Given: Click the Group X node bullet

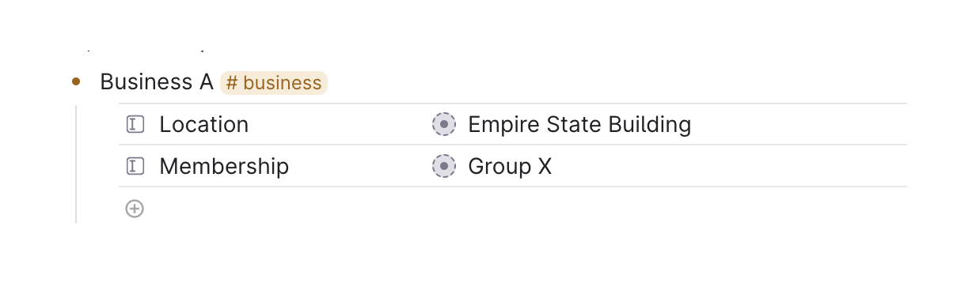Looking at the screenshot, I should pyautogui.click(x=444, y=166).
